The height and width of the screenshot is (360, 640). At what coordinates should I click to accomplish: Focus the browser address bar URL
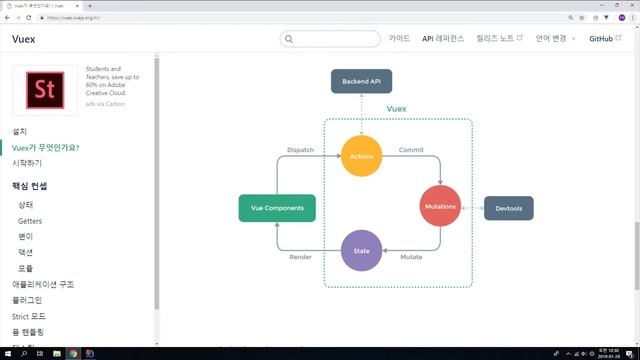pyautogui.click(x=73, y=18)
